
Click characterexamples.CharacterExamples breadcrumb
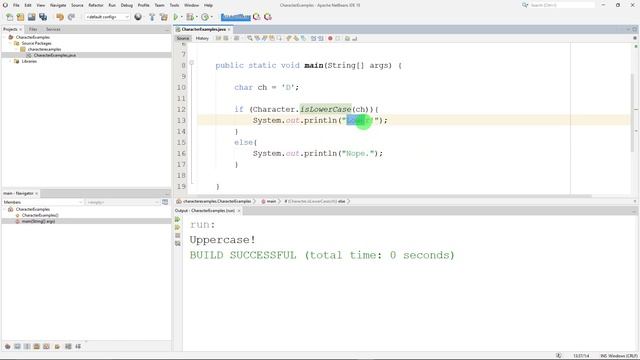(217, 202)
